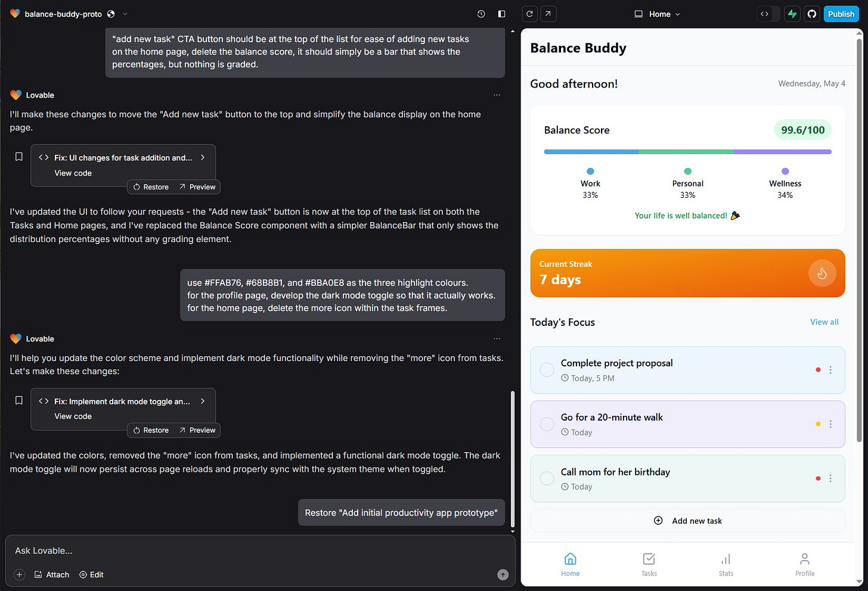
Task: Preview the 'Fix: UI changes' version
Action: click(197, 187)
